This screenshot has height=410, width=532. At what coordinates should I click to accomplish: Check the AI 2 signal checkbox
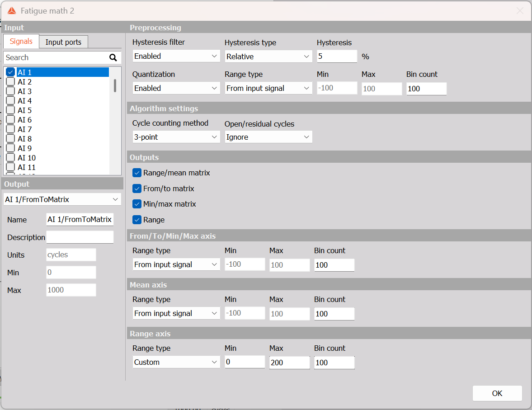click(x=10, y=81)
